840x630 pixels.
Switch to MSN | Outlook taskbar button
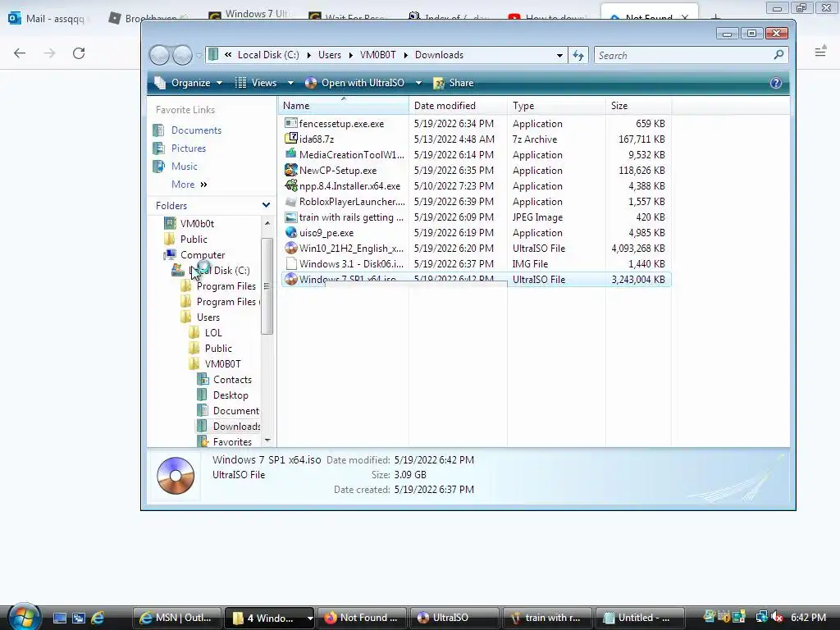pyautogui.click(x=176, y=618)
